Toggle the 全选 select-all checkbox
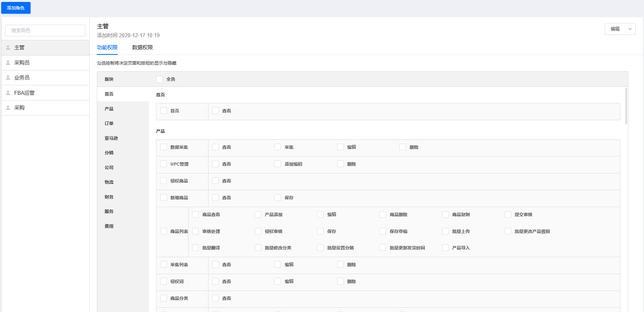Image resolution: width=644 pixels, height=312 pixels. tap(159, 79)
